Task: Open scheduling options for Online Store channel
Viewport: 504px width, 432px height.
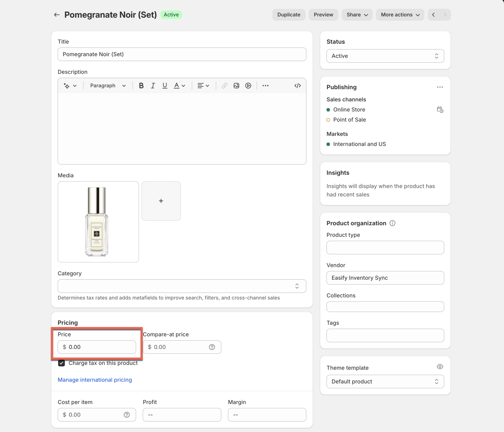Action: coord(440,110)
